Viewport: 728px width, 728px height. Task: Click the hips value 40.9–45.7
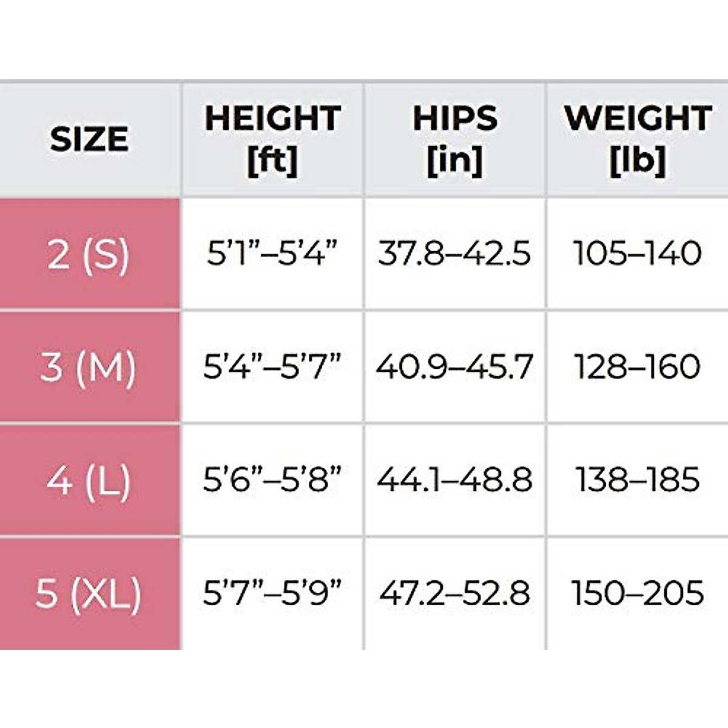454,366
